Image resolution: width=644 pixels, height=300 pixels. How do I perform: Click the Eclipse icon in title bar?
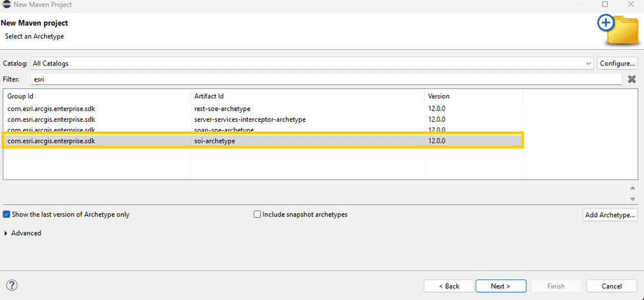click(6, 5)
